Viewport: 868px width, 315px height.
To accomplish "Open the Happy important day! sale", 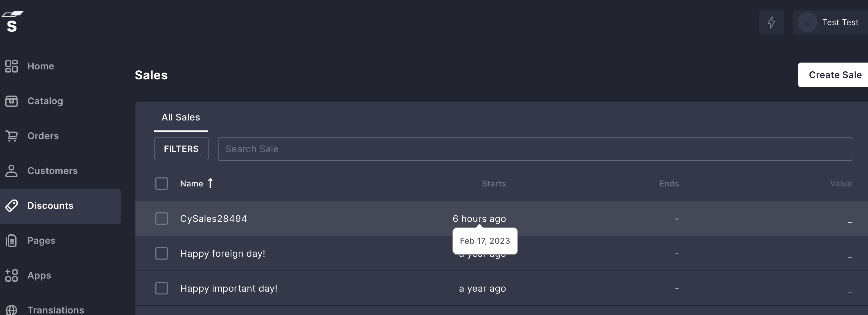I will [x=229, y=288].
